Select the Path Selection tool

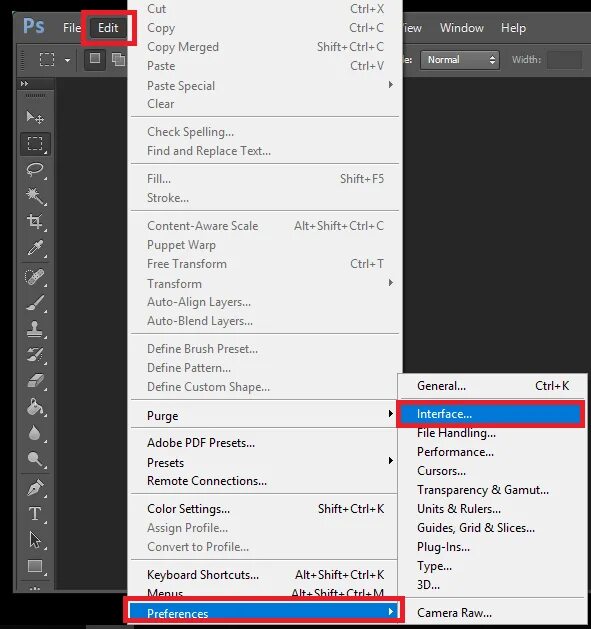coord(35,540)
